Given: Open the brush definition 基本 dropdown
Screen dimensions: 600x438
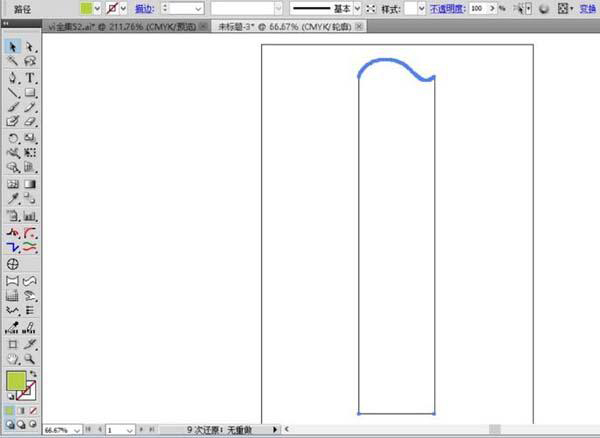Looking at the screenshot, I should (x=357, y=8).
